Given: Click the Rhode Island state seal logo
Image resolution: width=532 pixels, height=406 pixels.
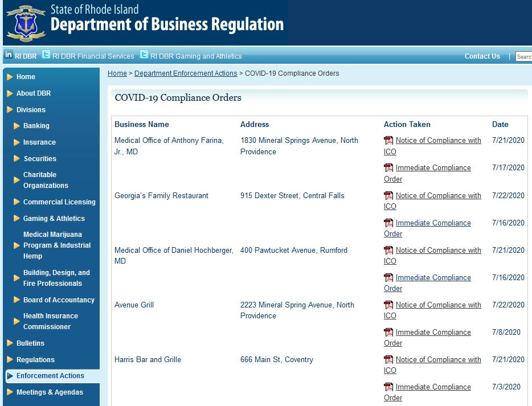Looking at the screenshot, I should 26,23.
